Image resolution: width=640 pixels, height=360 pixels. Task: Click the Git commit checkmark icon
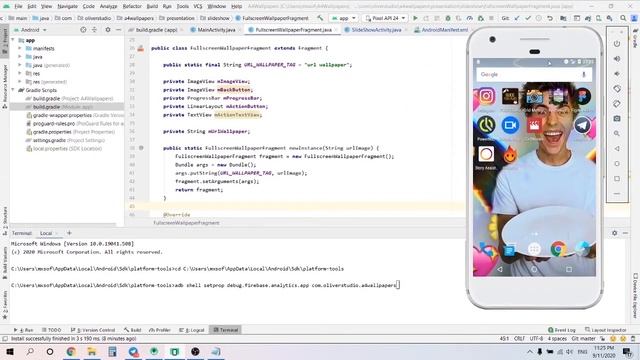(x=528, y=18)
